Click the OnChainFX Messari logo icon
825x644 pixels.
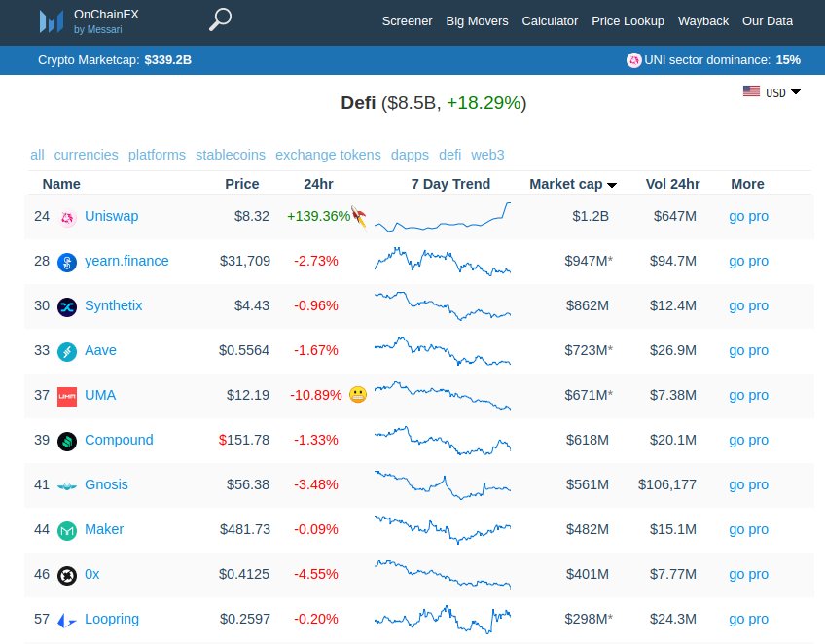click(52, 21)
